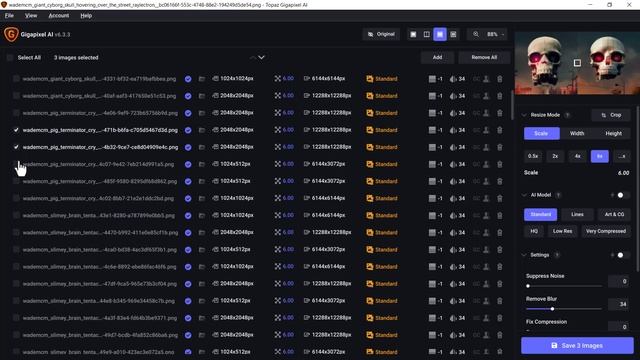Check the 4e06-9ef9 pig terminator image
This screenshot has height=360, width=640.
coord(16,113)
